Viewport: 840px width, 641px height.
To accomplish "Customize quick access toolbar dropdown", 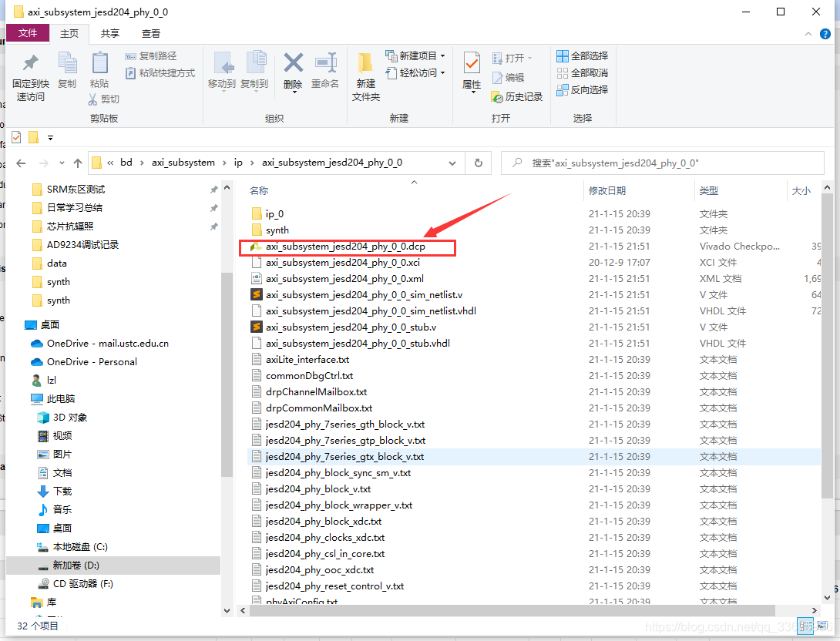I will [50, 138].
